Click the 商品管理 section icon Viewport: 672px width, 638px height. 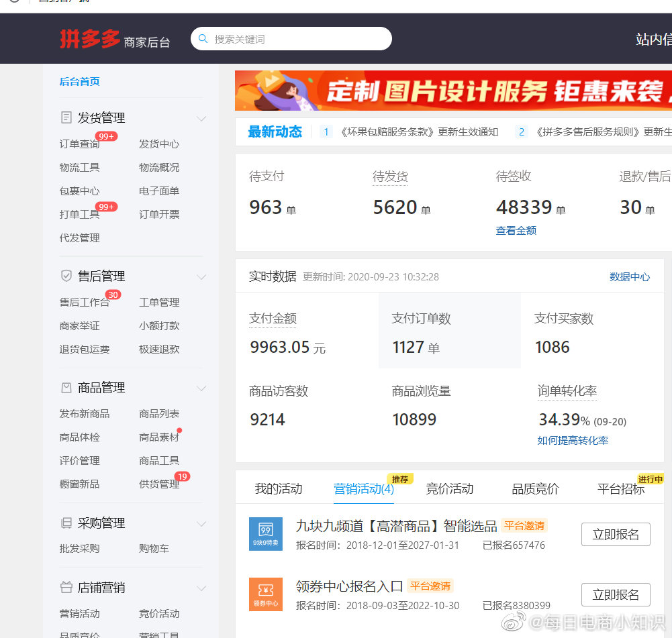pos(66,388)
